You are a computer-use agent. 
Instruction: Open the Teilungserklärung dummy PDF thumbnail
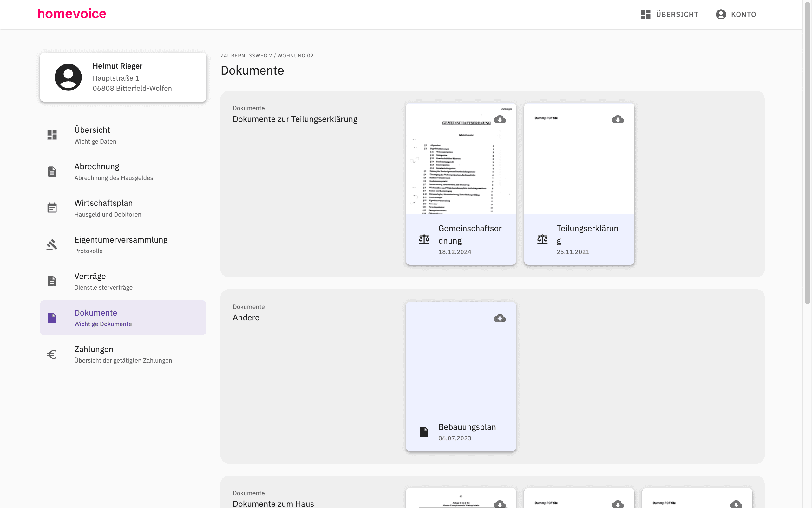pos(579,158)
